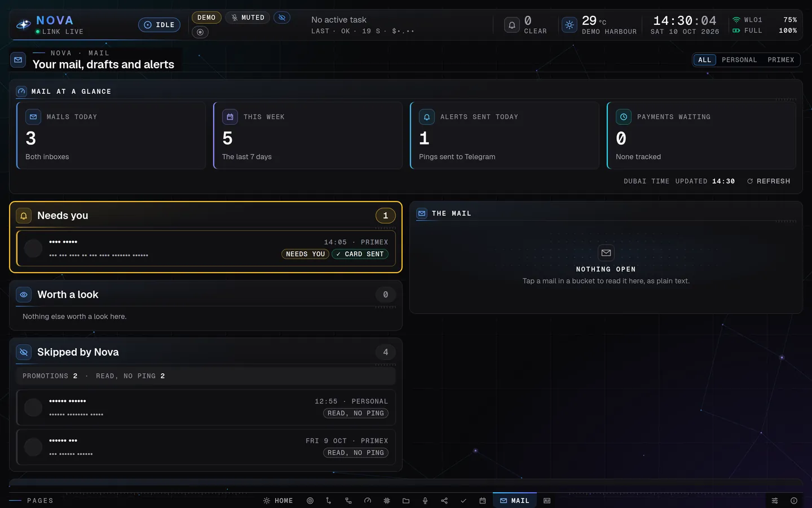Image resolution: width=812 pixels, height=508 pixels.
Task: Go to HOME in the bottom navigation
Action: click(278, 501)
